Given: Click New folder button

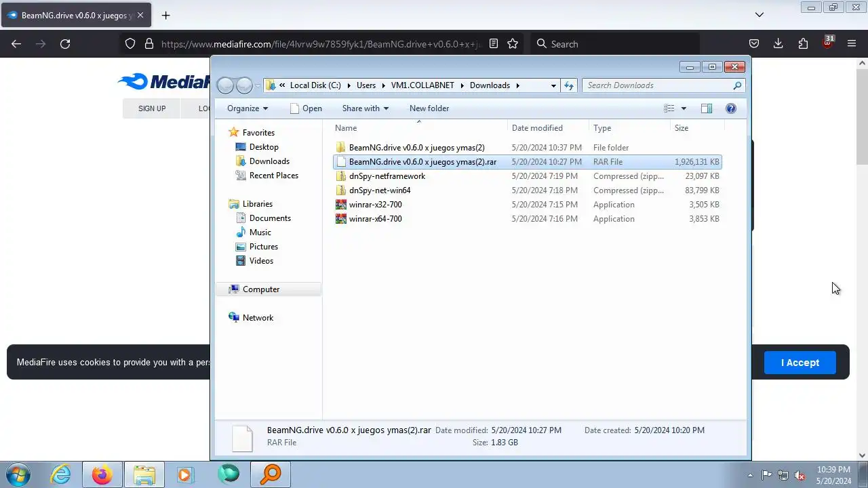Looking at the screenshot, I should [429, 108].
